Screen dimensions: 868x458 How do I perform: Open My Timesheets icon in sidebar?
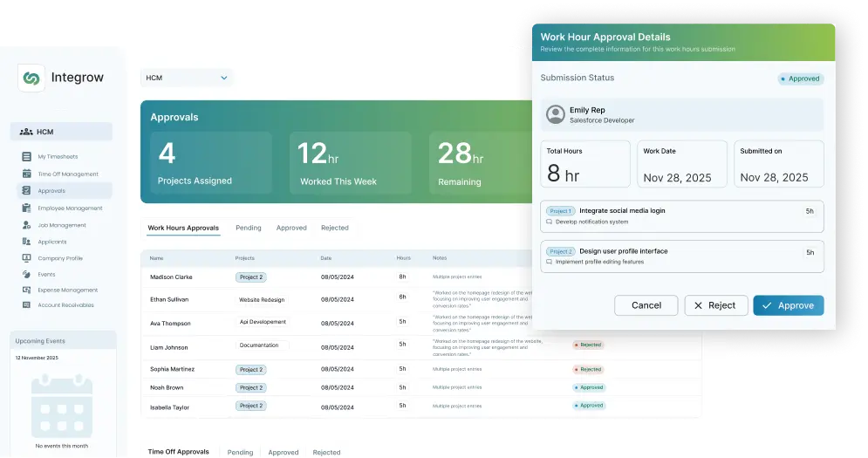pos(26,157)
